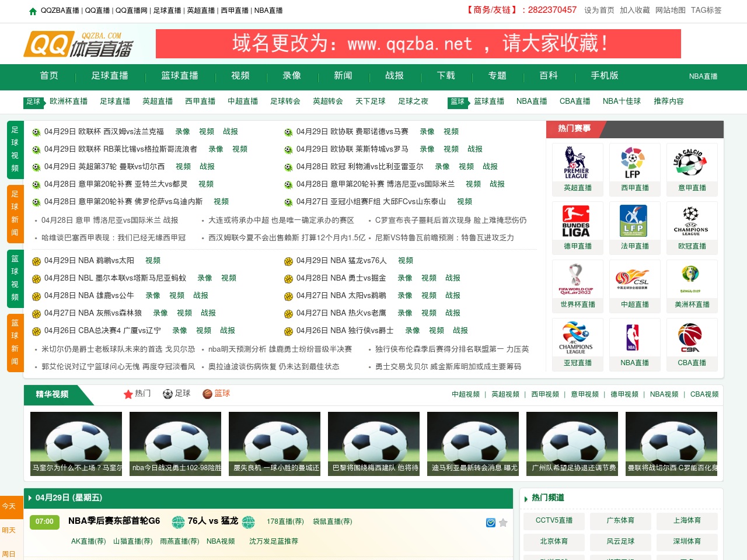Open the 法甲直播 league logo
Screen dimensions: 747x560
634,221
